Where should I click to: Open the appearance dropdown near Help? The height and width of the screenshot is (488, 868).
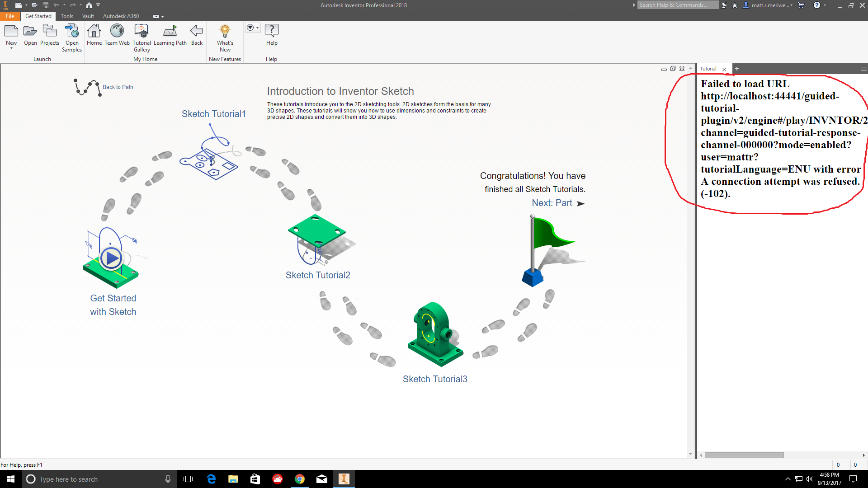(257, 28)
